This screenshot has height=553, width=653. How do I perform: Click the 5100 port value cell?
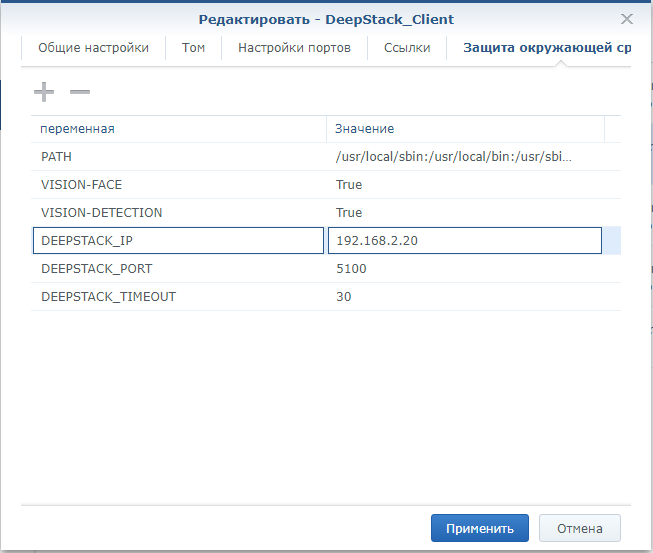[x=465, y=269]
